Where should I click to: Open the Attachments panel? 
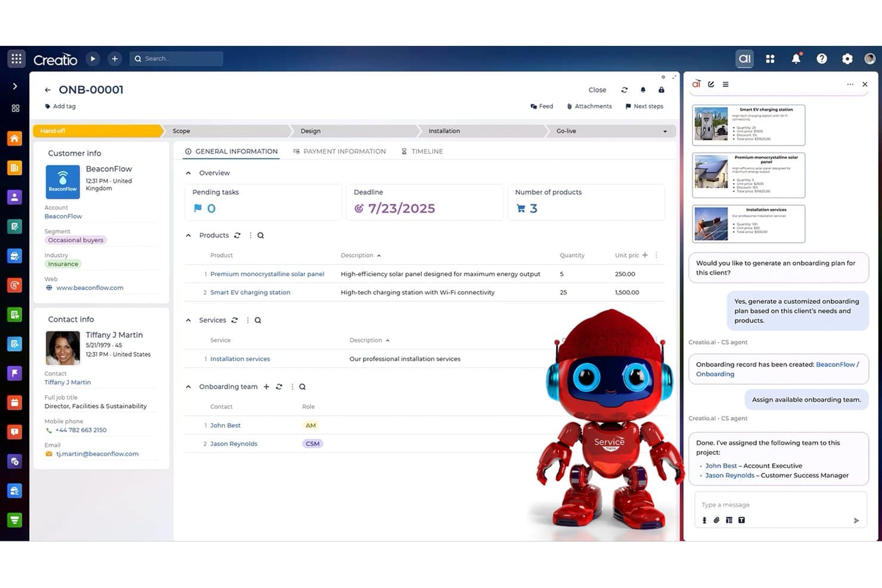pos(589,107)
